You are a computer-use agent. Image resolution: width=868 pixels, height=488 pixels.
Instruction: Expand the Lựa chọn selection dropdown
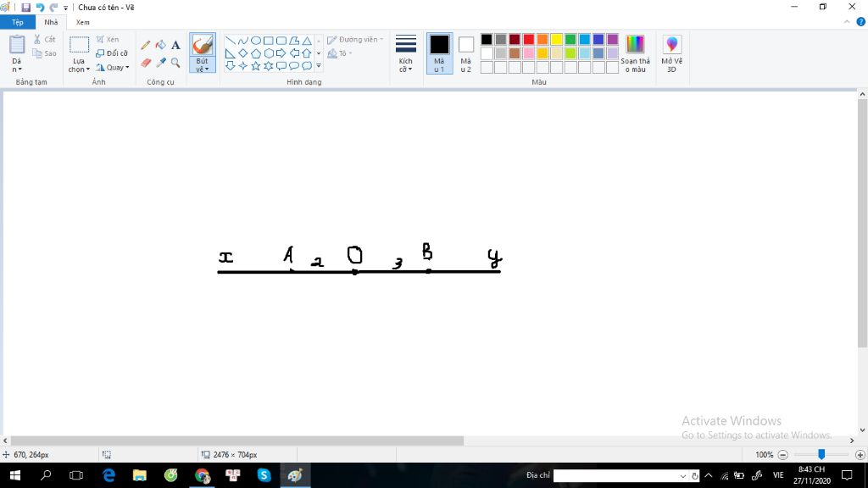(x=79, y=66)
